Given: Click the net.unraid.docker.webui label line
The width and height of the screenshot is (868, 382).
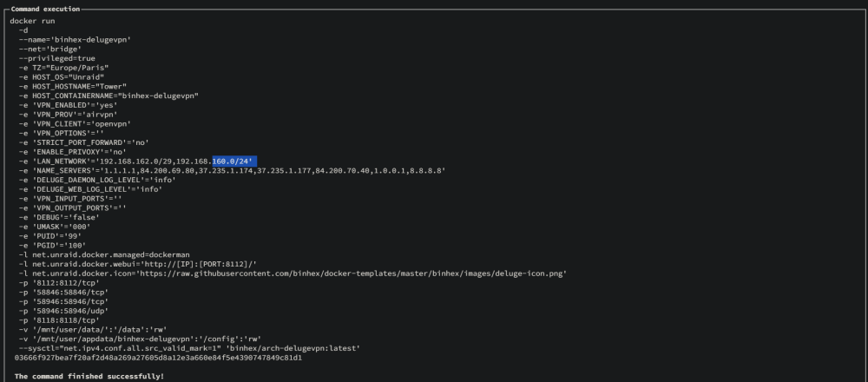Looking at the screenshot, I should tap(138, 265).
